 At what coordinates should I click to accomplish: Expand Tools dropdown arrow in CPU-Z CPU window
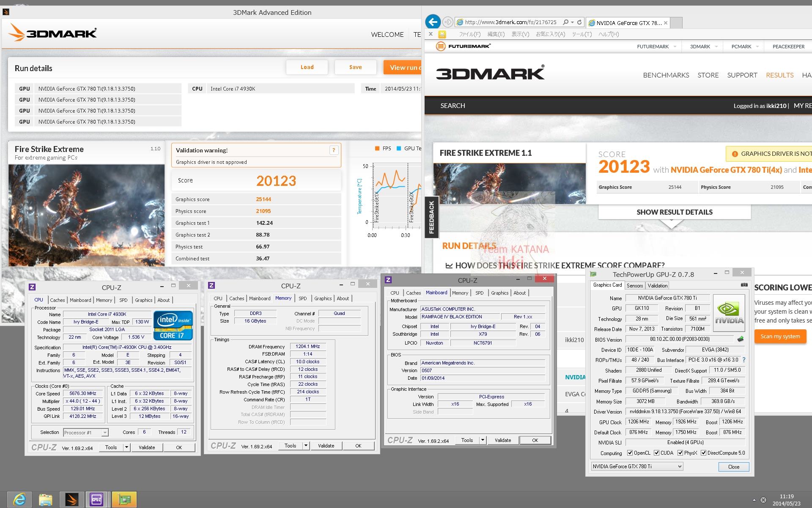pos(126,447)
